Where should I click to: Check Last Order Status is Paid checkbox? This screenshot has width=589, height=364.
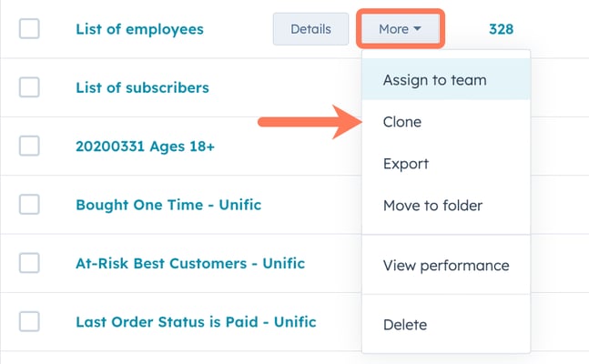[x=29, y=321]
